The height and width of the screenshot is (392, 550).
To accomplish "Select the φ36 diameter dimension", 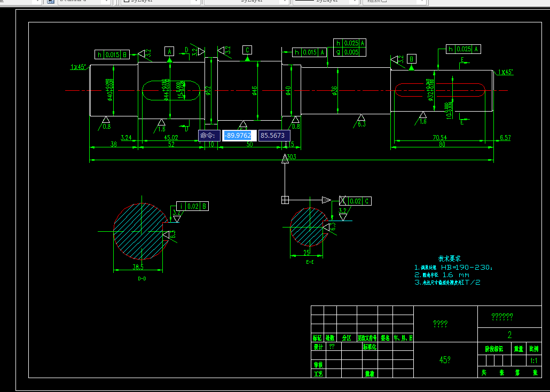I will click(x=334, y=91).
